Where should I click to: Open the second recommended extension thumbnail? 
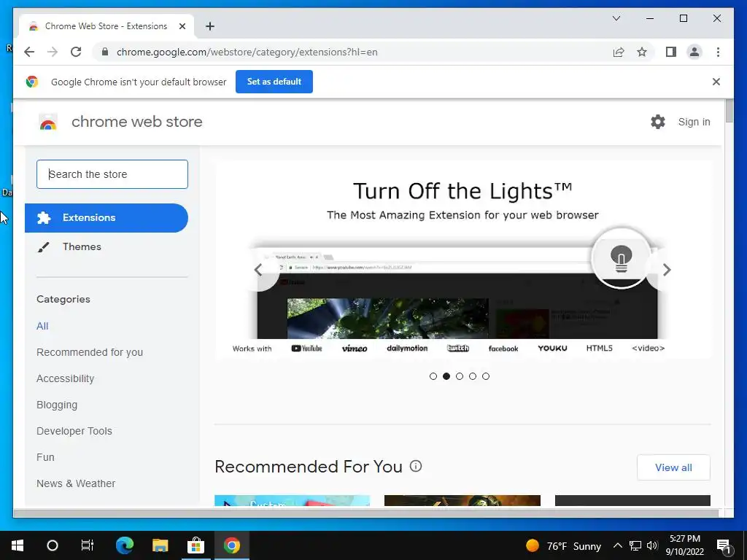pyautogui.click(x=462, y=500)
